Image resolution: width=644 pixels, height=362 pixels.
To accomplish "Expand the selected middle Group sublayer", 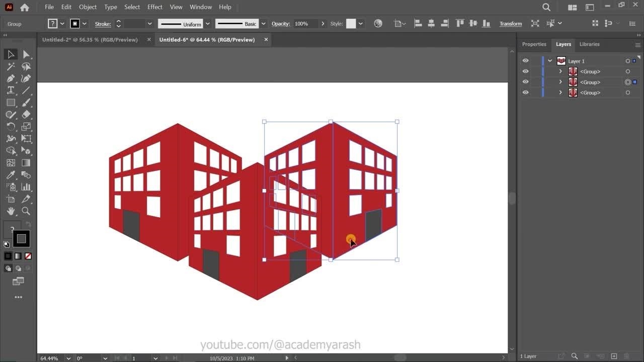I will click(560, 82).
